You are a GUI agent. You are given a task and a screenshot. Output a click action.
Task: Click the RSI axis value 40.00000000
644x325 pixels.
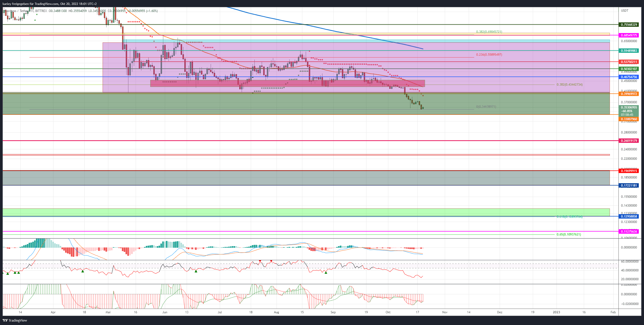tap(630, 270)
